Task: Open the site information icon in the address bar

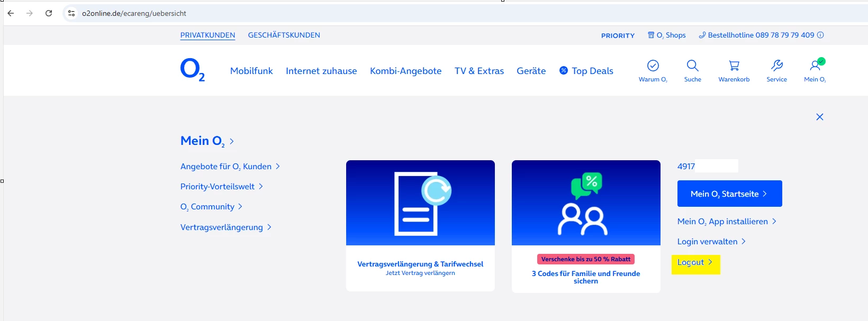Action: click(71, 13)
